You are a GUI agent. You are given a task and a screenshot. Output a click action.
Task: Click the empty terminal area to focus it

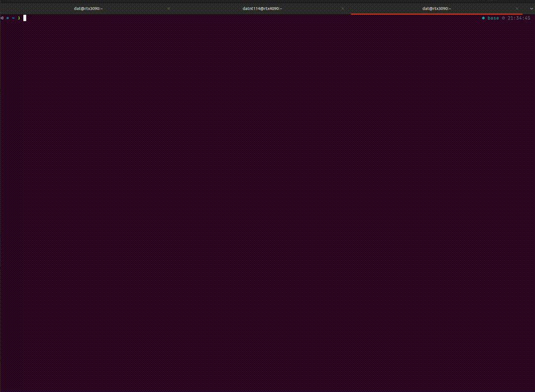point(267,198)
